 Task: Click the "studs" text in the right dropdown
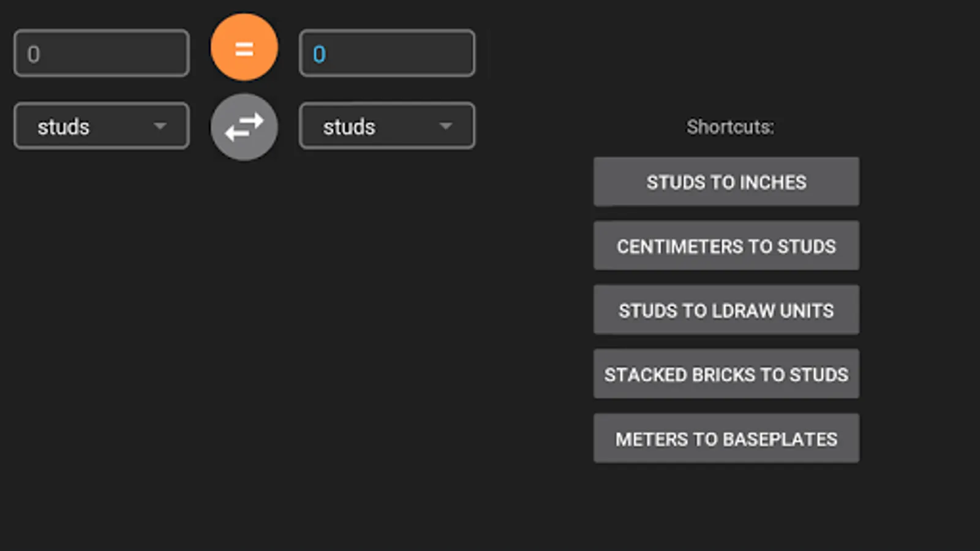(x=349, y=127)
